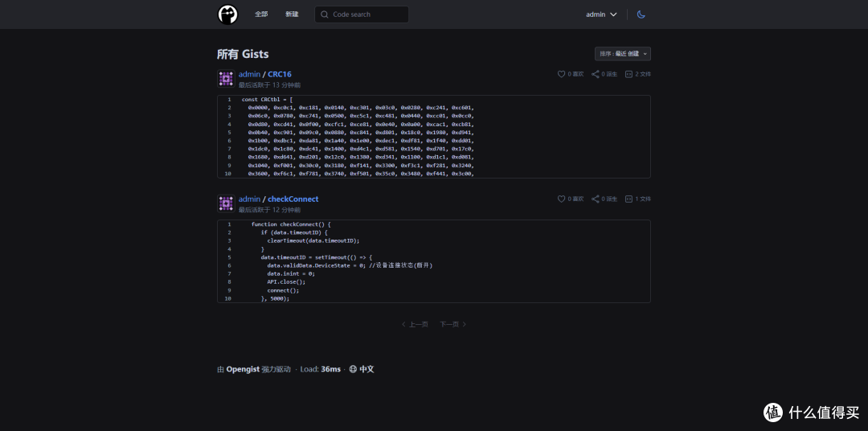This screenshot has width=868, height=431.
Task: Go to next page 下一页
Action: click(x=452, y=325)
